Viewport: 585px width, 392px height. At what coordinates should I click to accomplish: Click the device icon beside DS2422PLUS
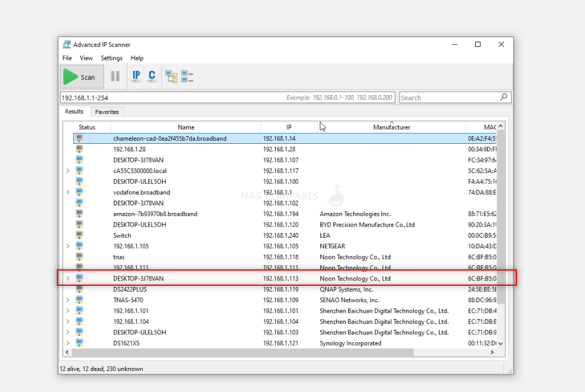(79, 289)
